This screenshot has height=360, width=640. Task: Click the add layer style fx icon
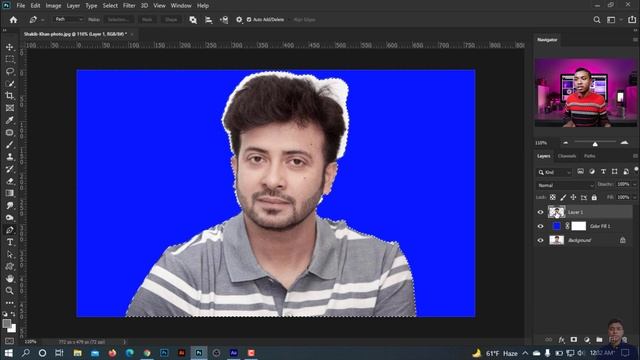tap(562, 340)
